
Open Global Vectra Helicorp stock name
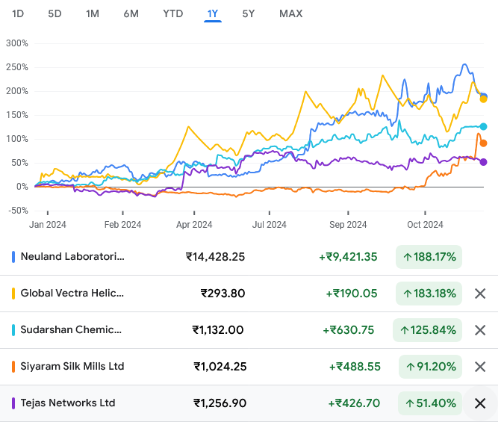pyautogui.click(x=72, y=294)
